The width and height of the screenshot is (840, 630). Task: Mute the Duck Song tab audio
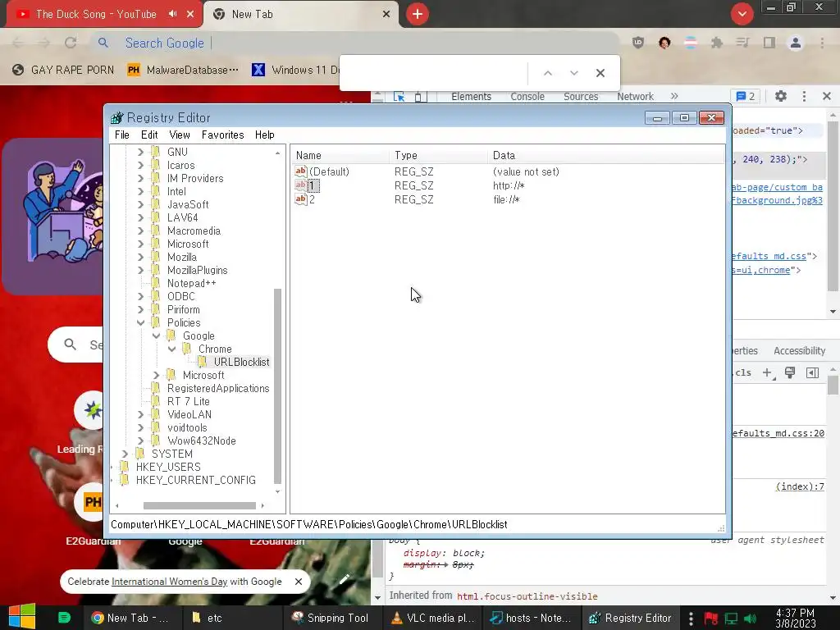[x=172, y=14]
